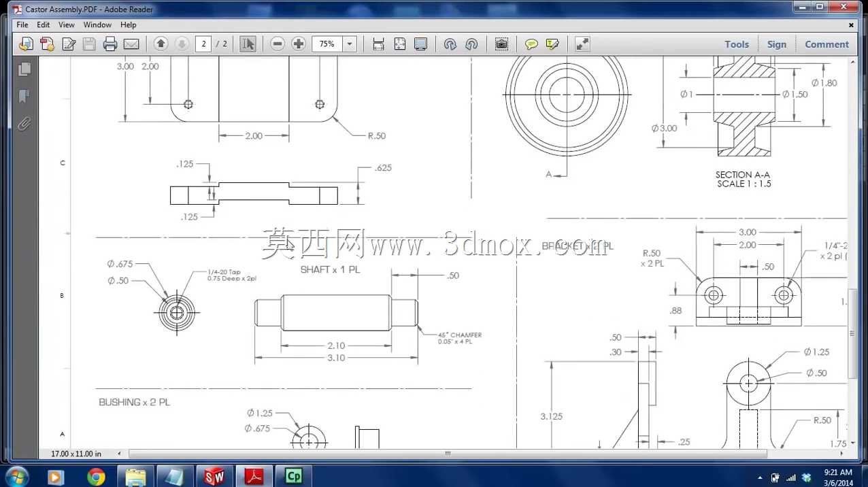Viewport: 868px width, 487px height.
Task: Rotate clockwise toolbar icon
Action: click(x=471, y=44)
